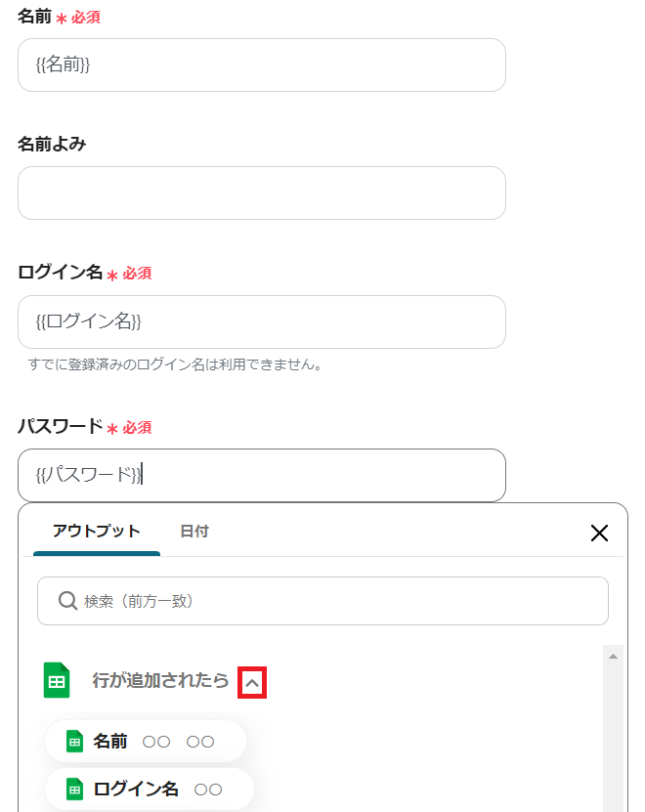Click the 名前 input field

[262, 65]
